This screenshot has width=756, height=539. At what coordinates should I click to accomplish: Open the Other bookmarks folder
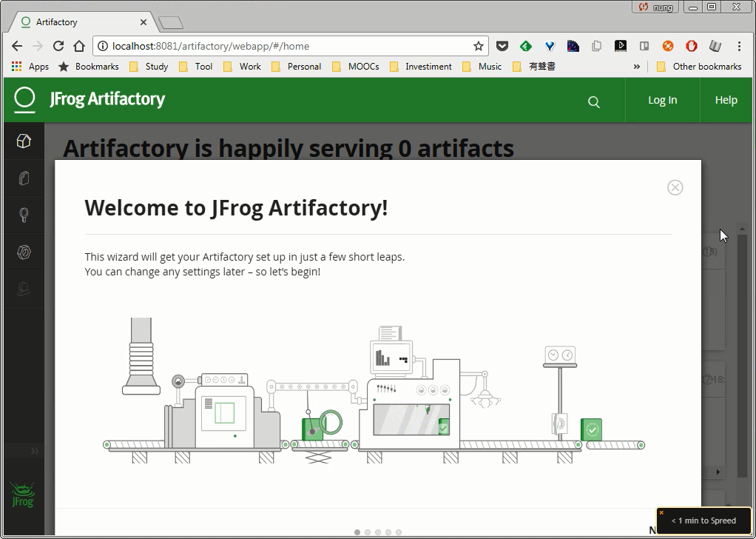[699, 66]
